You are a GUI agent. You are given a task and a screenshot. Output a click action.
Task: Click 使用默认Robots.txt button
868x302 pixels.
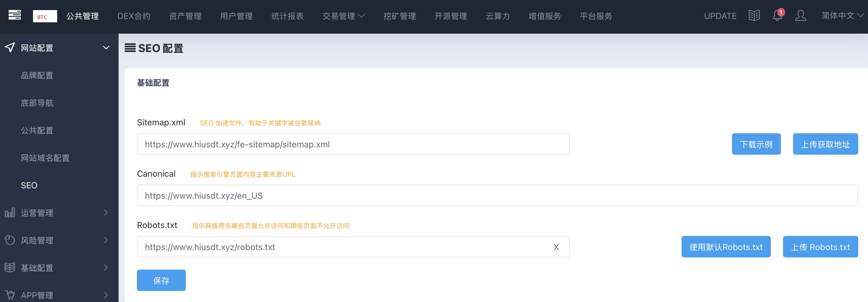coord(726,247)
